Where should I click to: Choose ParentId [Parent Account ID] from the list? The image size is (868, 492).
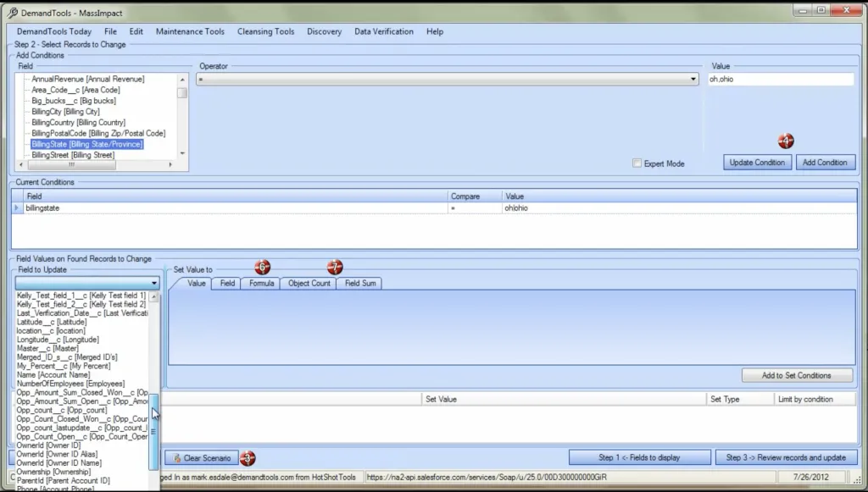coord(63,481)
